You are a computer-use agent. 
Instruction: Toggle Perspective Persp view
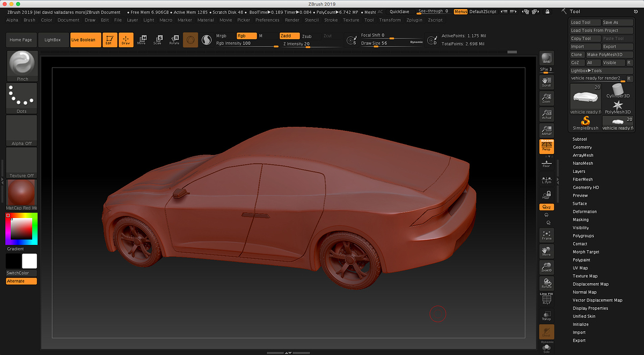click(546, 146)
